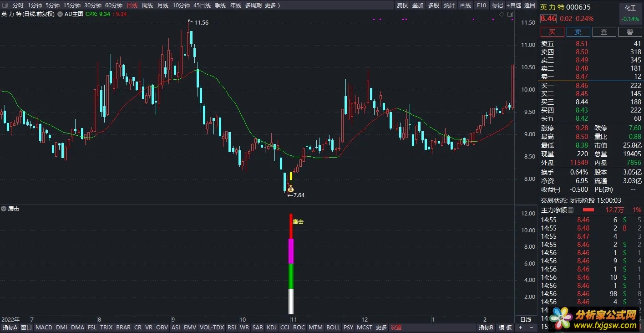Click the 买 buy button

[552, 32]
